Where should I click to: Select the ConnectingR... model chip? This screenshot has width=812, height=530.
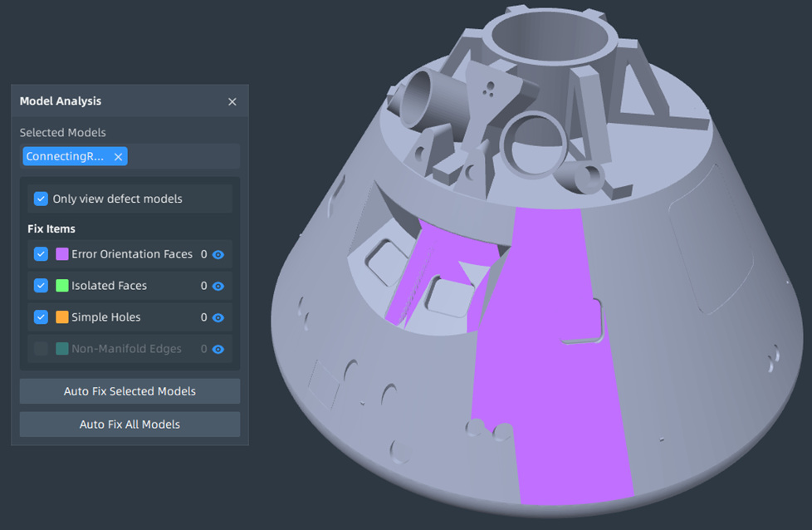pyautogui.click(x=65, y=157)
